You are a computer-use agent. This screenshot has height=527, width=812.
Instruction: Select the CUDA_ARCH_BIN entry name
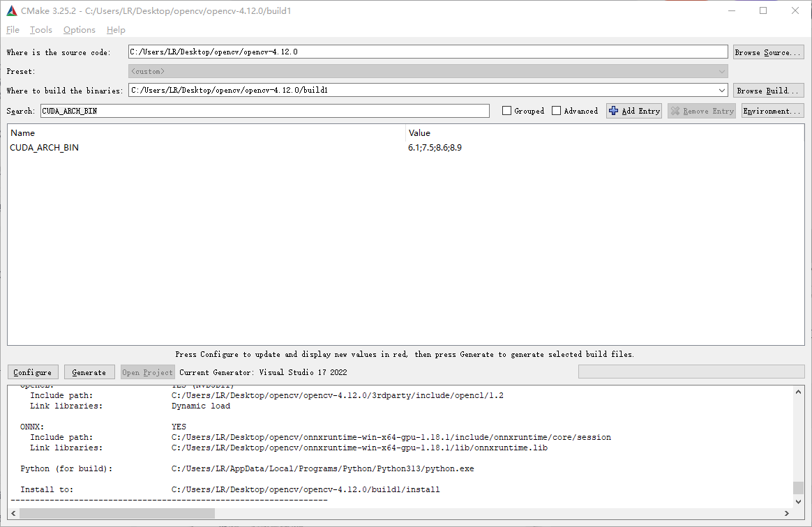(45, 148)
